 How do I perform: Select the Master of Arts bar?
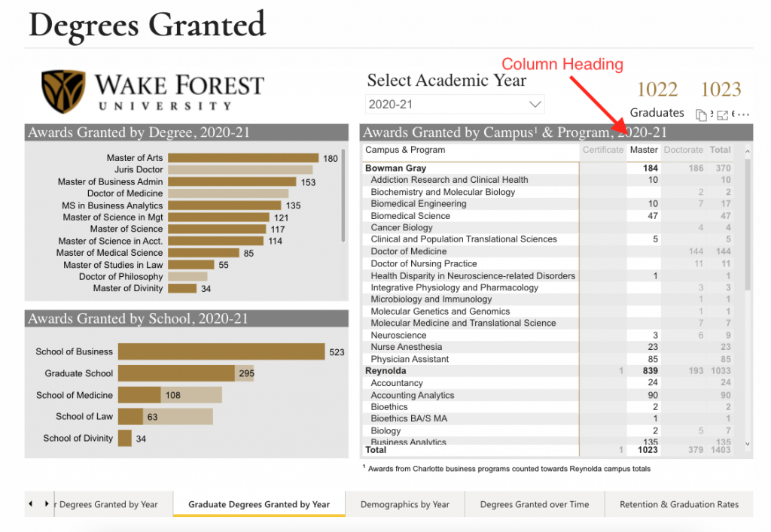pyautogui.click(x=243, y=158)
